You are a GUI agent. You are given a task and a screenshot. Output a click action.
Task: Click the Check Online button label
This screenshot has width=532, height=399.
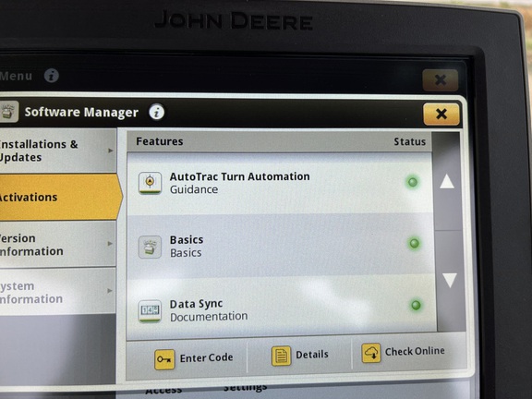pyautogui.click(x=415, y=351)
